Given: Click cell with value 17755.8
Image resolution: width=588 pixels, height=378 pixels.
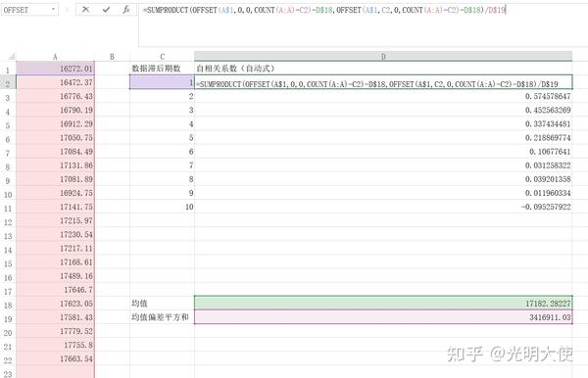Looking at the screenshot, I should click(56, 345).
